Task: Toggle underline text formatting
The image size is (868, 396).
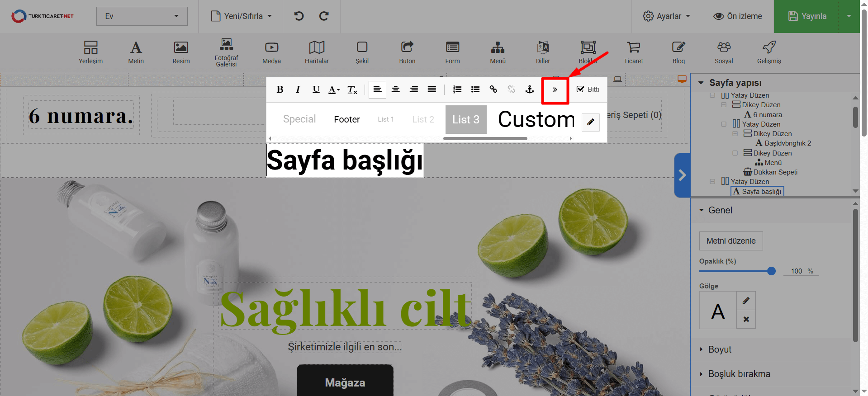Action: pos(316,90)
